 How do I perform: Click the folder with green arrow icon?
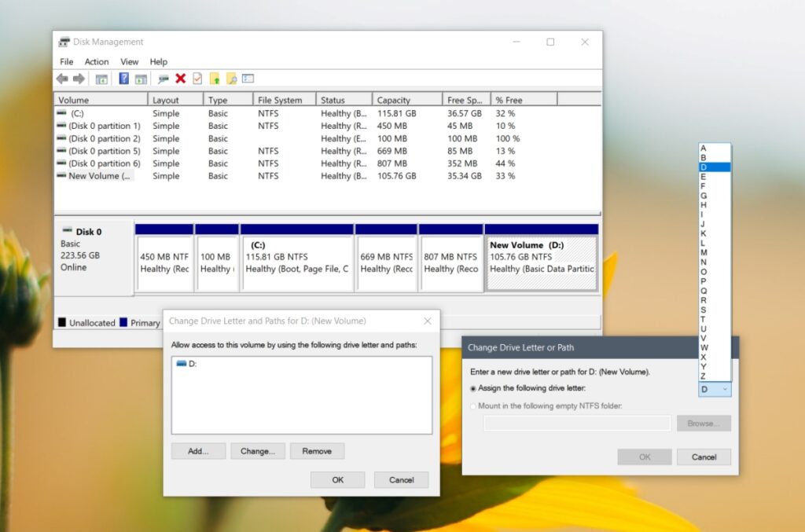click(214, 79)
